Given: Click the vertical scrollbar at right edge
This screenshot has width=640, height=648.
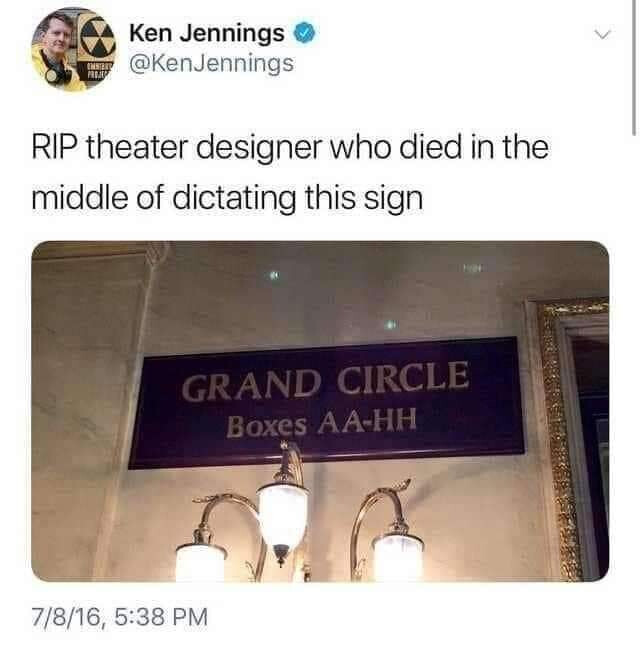Looking at the screenshot, I should click(634, 68).
